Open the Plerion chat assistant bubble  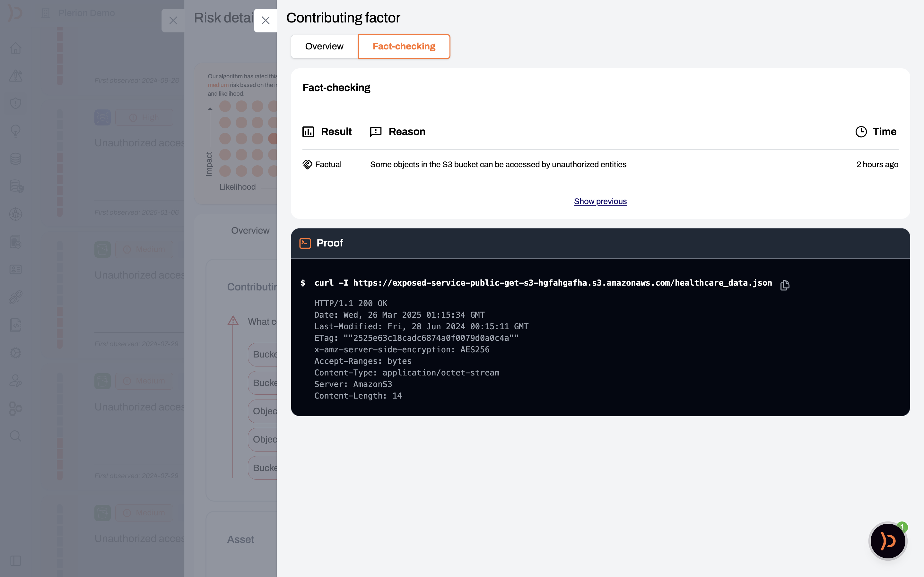click(887, 541)
